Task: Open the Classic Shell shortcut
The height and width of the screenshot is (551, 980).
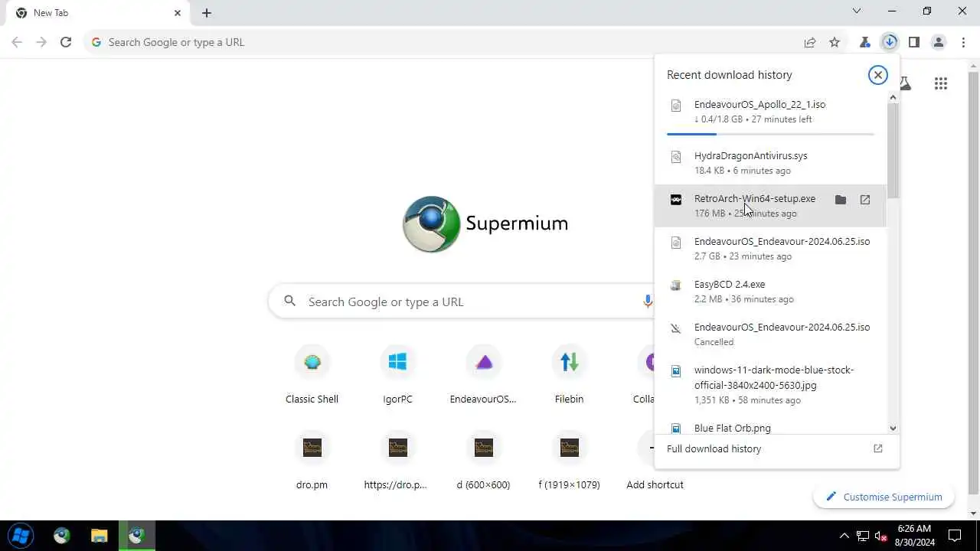Action: point(312,374)
